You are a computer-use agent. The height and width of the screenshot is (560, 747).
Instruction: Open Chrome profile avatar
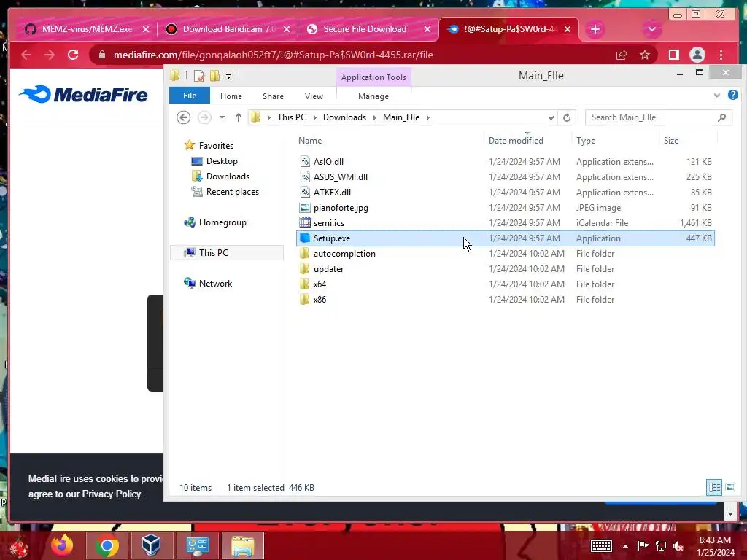coord(697,55)
